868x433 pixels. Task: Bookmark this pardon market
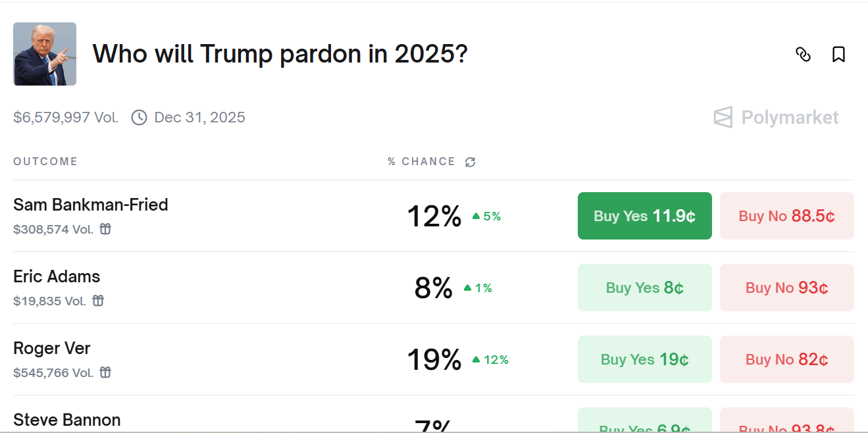[x=838, y=54]
